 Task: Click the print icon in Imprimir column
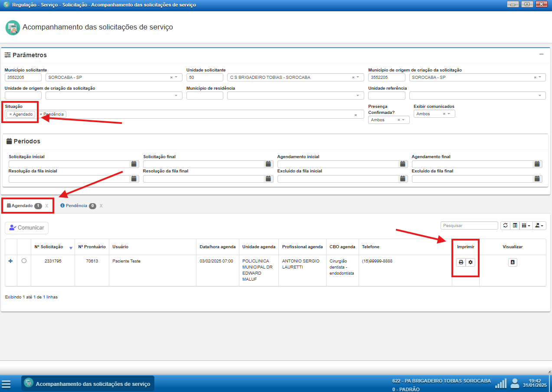(x=461, y=262)
